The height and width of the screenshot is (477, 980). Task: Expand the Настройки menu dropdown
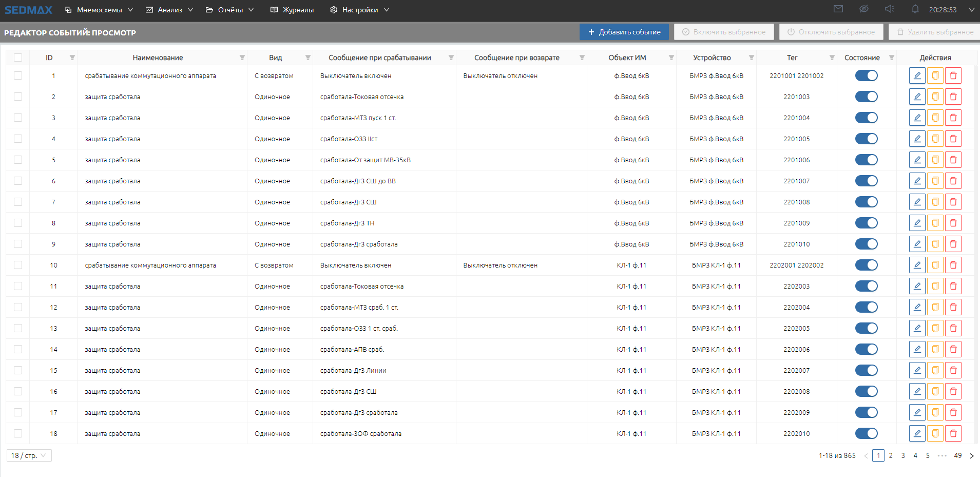[359, 10]
